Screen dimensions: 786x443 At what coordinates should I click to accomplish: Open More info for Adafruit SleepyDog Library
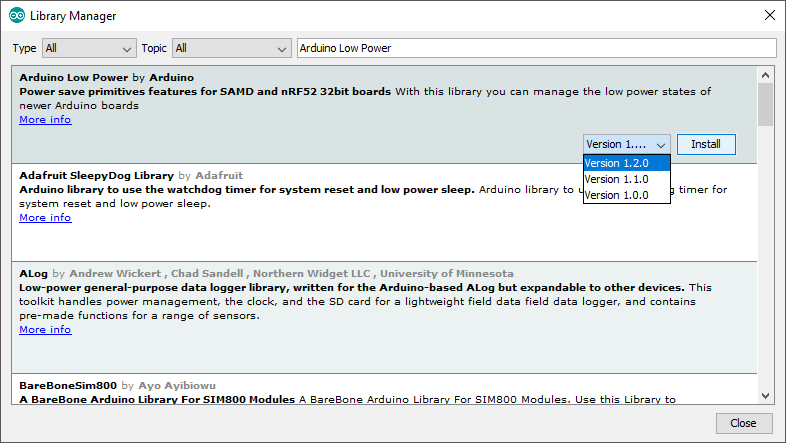point(45,218)
